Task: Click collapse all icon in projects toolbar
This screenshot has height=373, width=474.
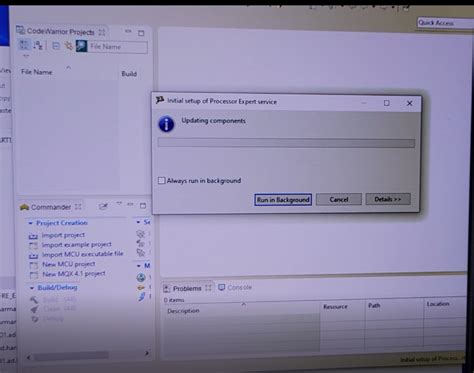Action: (56, 46)
